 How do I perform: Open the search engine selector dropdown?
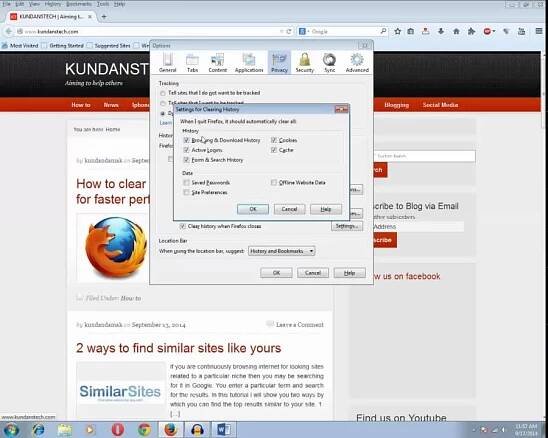point(303,31)
